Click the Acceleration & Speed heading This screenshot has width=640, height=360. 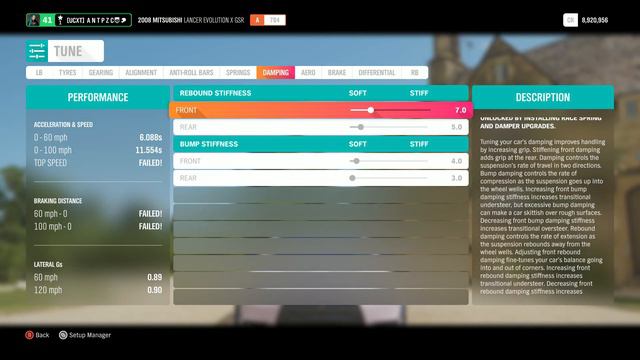[x=63, y=124]
